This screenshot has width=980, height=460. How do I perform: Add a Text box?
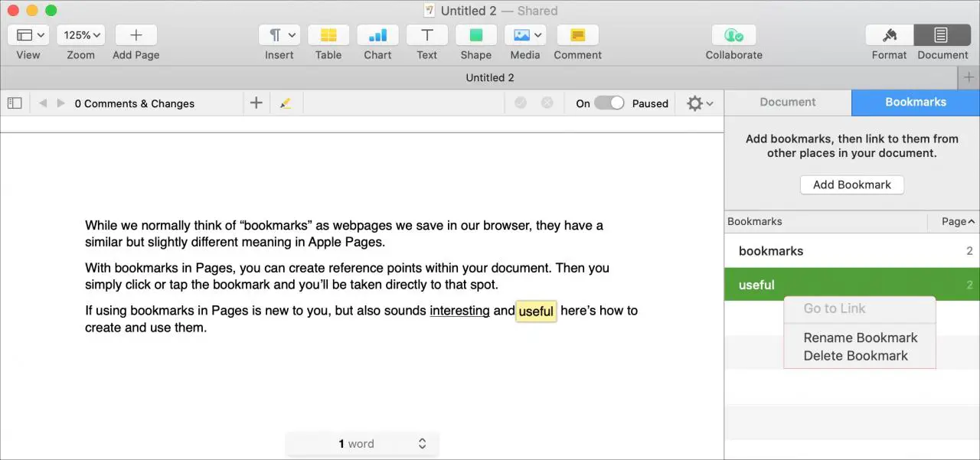tap(426, 35)
